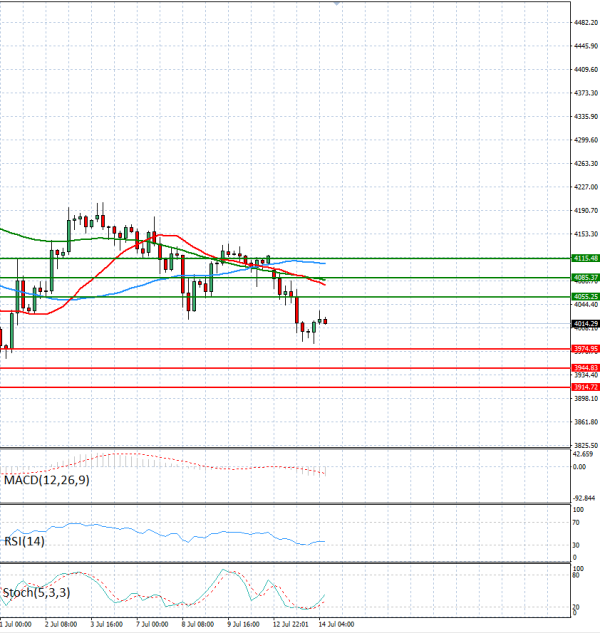Click the 3825.50 price scale value

pos(586,445)
